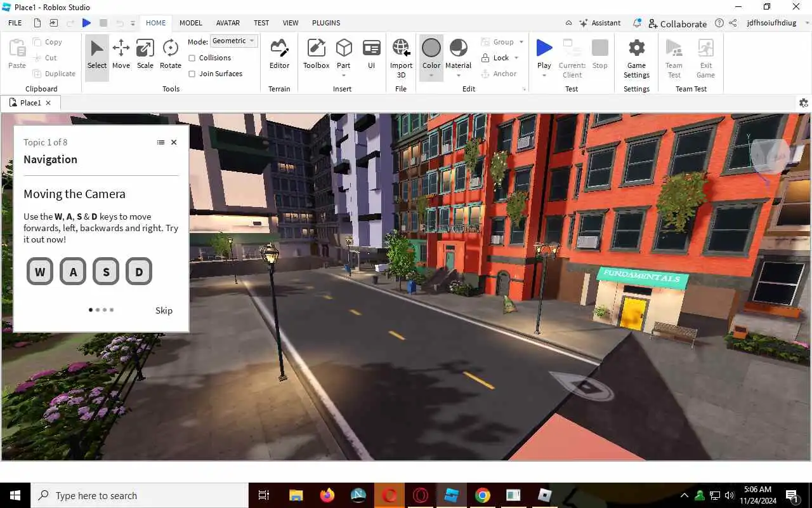This screenshot has width=812, height=508.
Task: Start Play test
Action: [544, 55]
